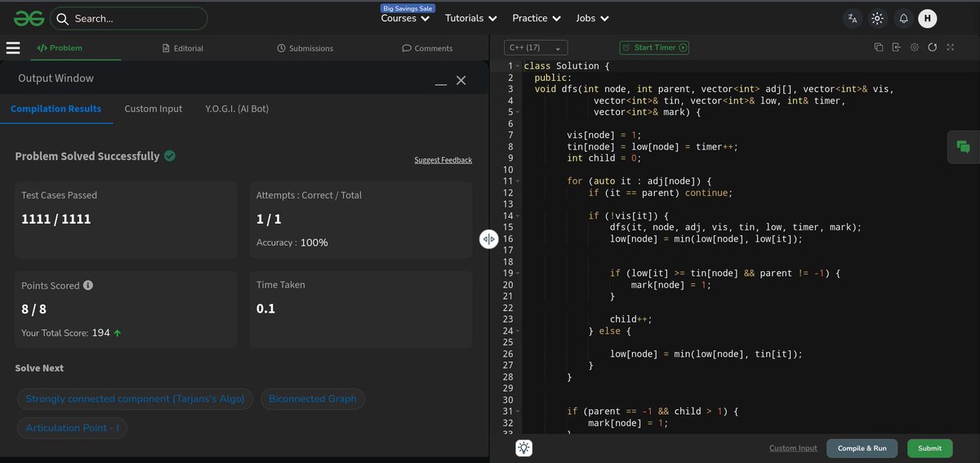
Task: Collapse code fold at line 31
Action: point(517,412)
